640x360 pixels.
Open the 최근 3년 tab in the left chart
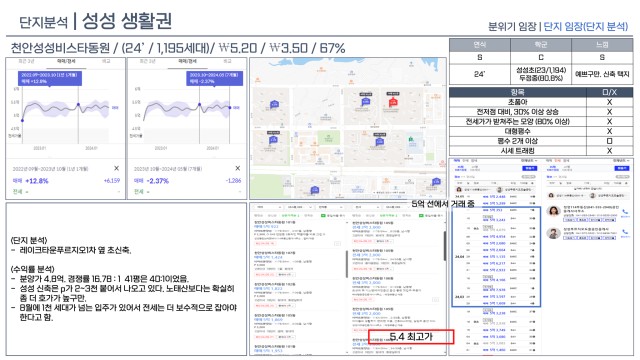click(x=26, y=62)
